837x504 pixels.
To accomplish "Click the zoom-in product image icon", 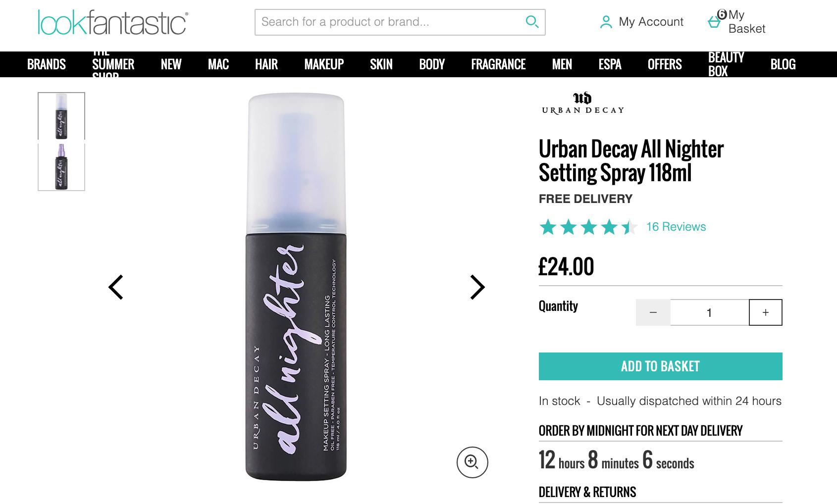I will click(x=472, y=462).
